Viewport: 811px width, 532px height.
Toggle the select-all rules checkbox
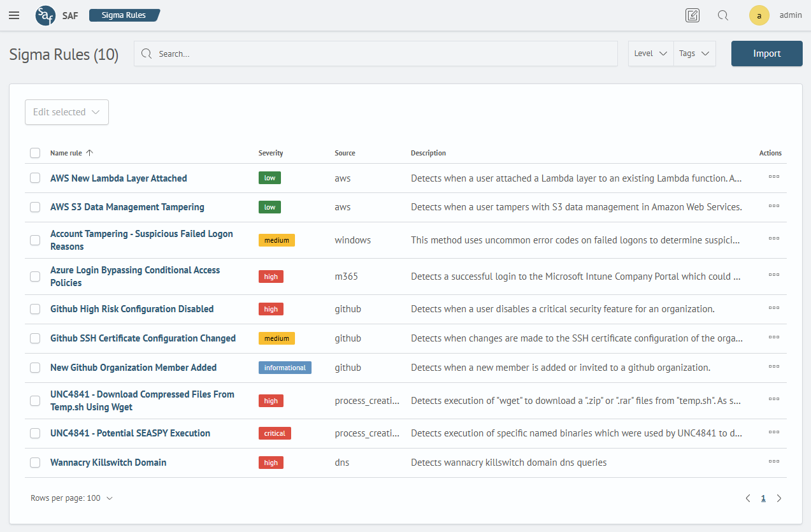coord(35,153)
